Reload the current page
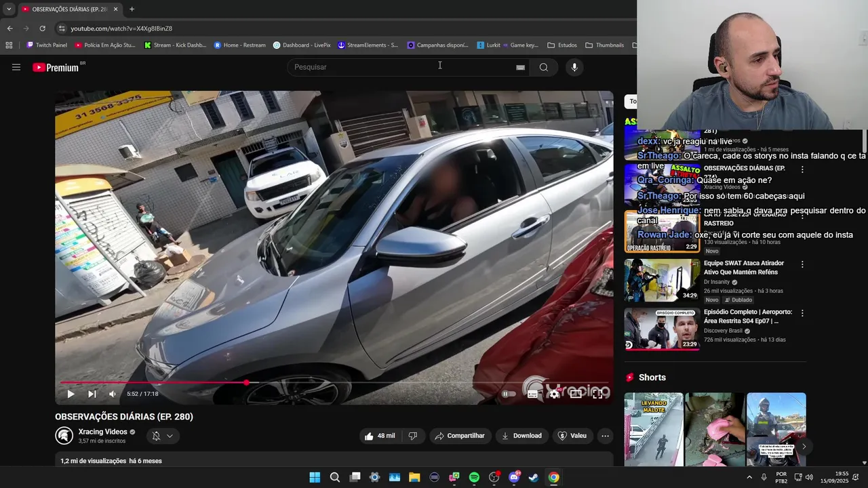This screenshot has height=488, width=868. point(42,28)
